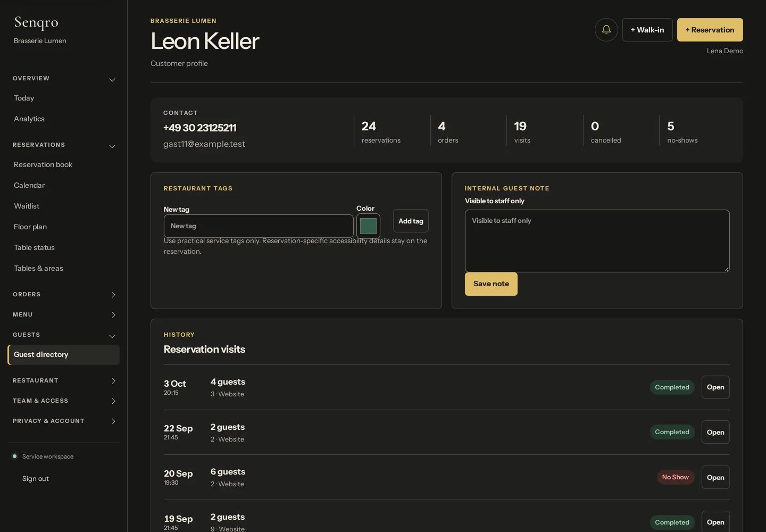Viewport: 766px width, 532px height.
Task: Save the internal guest note
Action: point(491,284)
